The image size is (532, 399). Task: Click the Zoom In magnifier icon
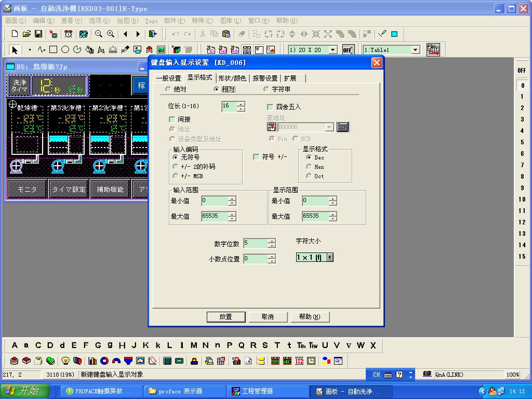111,34
